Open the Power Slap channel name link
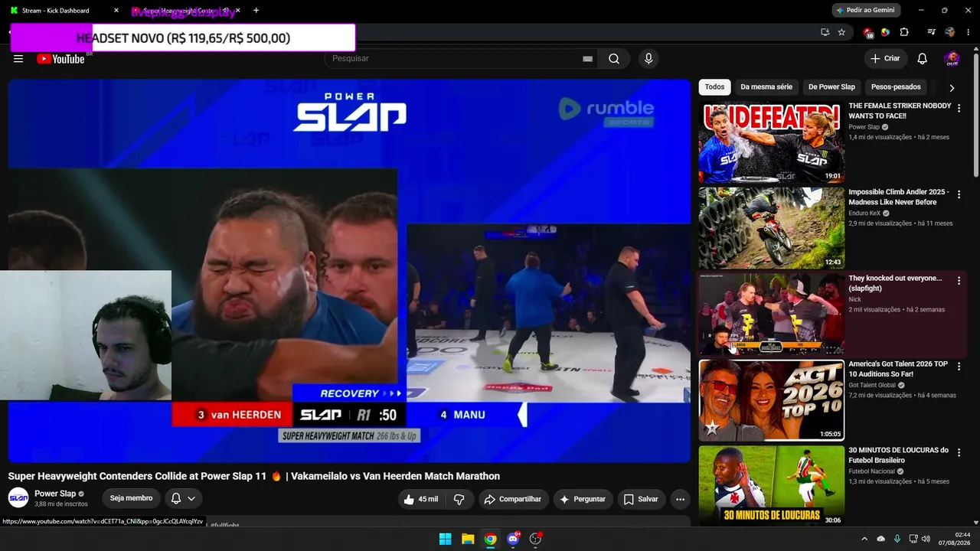 point(55,494)
